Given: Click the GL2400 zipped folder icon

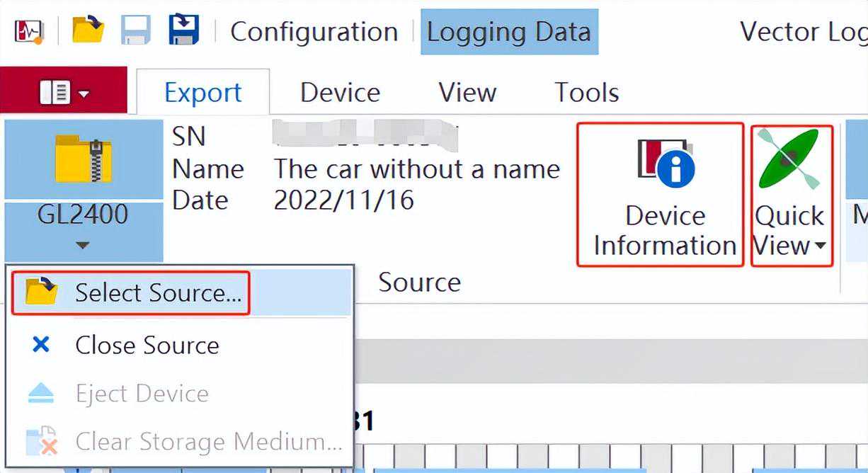Looking at the screenshot, I should point(84,159).
